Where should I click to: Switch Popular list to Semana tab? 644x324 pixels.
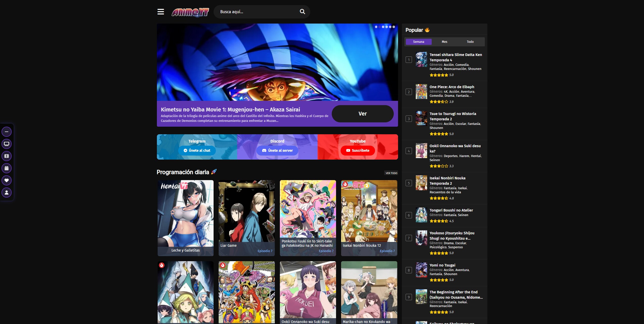(419, 42)
